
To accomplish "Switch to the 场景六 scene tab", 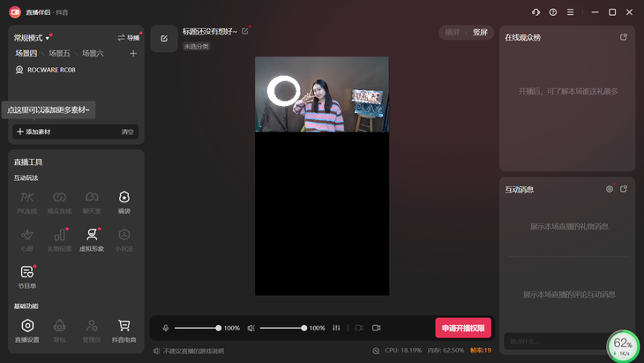I will pos(93,54).
